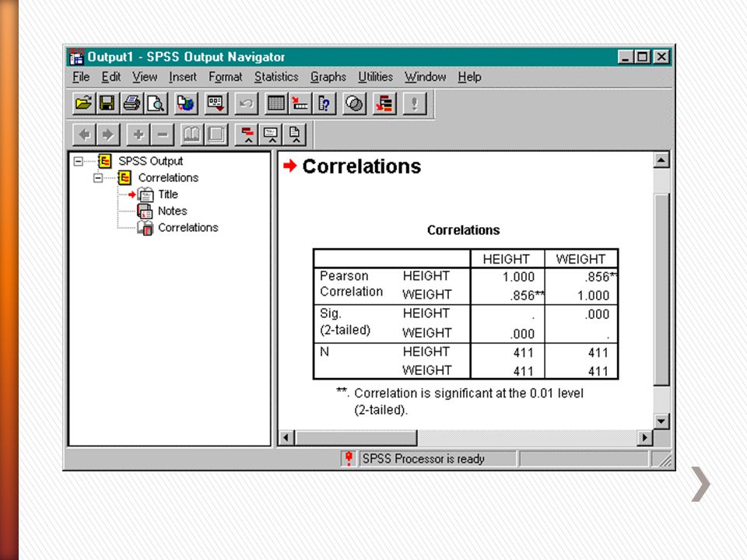
Task: Open the Variables info question-mark icon
Action: tap(324, 103)
